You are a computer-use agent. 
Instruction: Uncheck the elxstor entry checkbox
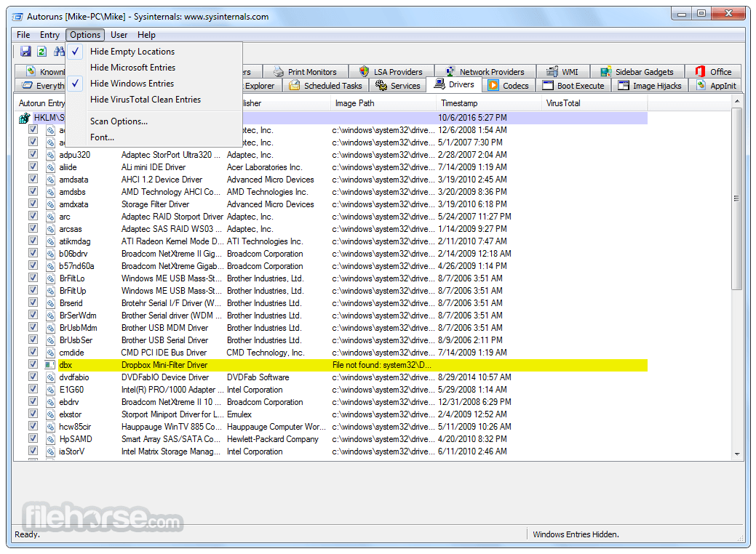pos(33,414)
